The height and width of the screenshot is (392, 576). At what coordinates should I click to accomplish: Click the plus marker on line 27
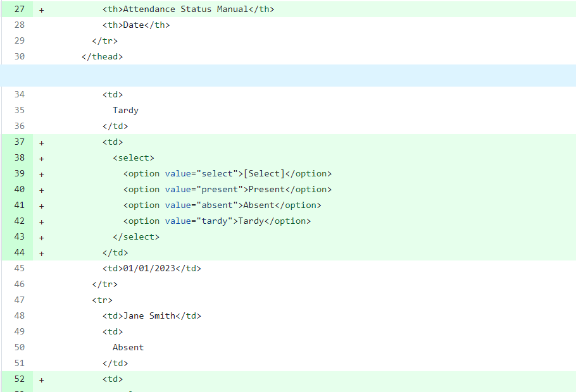42,10
